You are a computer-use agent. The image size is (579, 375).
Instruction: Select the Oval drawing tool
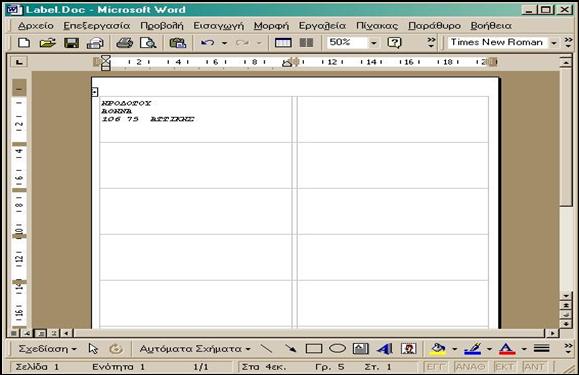pos(337,348)
